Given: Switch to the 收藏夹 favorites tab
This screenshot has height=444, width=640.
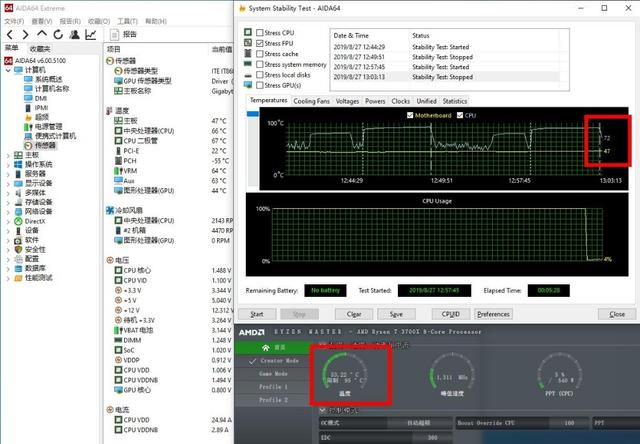Looking at the screenshot, I should coord(40,49).
